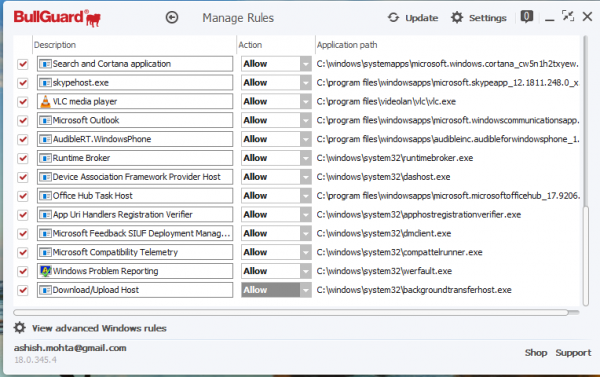Click the Office Hub Task Host icon
Image resolution: width=600 pixels, height=377 pixels.
tap(46, 196)
